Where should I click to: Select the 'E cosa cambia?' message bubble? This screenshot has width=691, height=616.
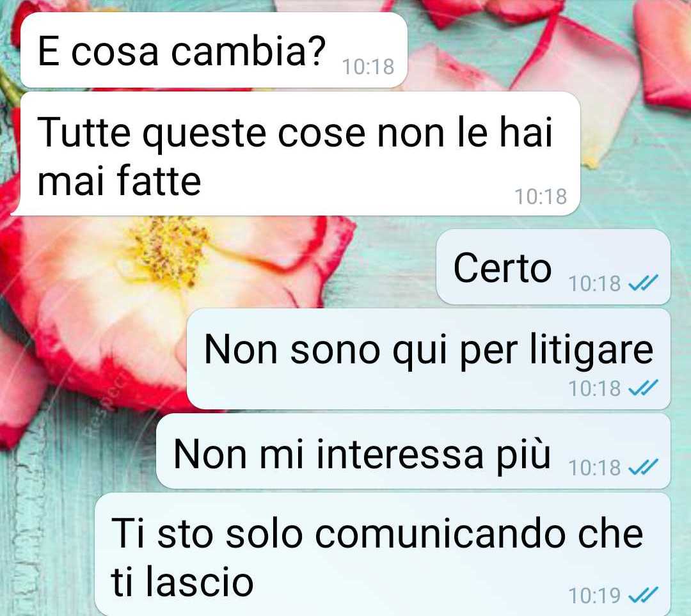pos(214,51)
